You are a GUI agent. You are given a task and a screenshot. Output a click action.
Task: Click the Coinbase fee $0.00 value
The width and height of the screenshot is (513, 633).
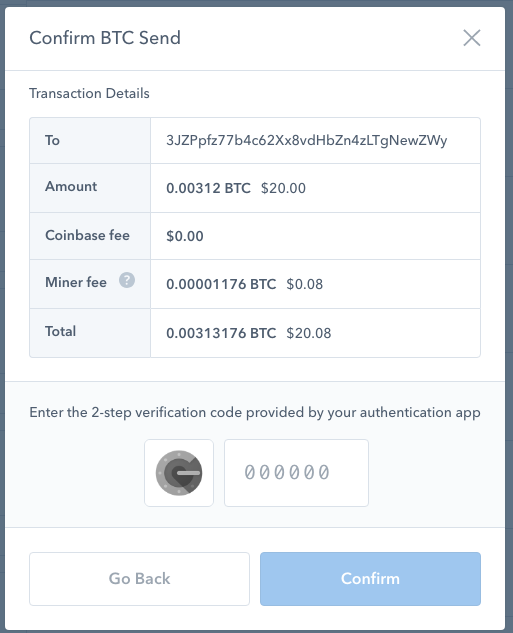pyautogui.click(x=185, y=236)
